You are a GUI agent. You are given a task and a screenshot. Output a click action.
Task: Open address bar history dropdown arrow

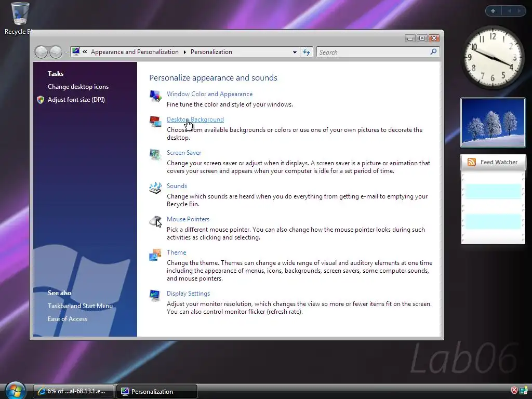pos(295,52)
